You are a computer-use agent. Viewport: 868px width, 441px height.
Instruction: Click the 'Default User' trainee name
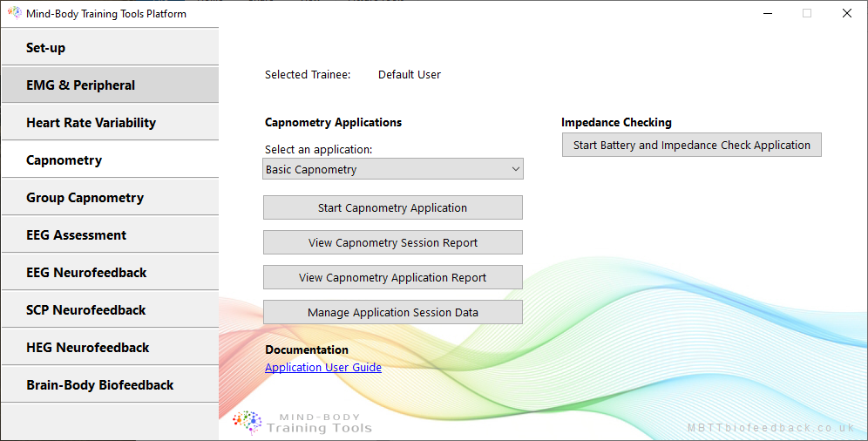coord(409,75)
